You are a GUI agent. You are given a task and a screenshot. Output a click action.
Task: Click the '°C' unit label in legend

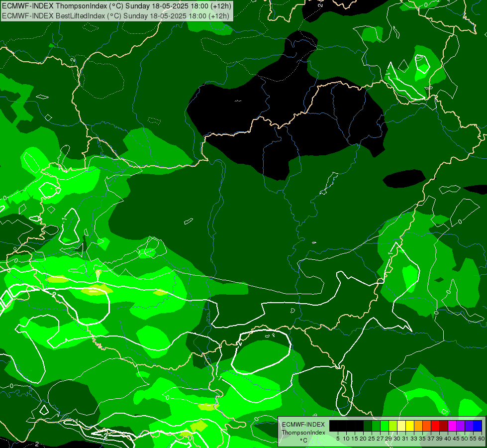[x=303, y=440]
